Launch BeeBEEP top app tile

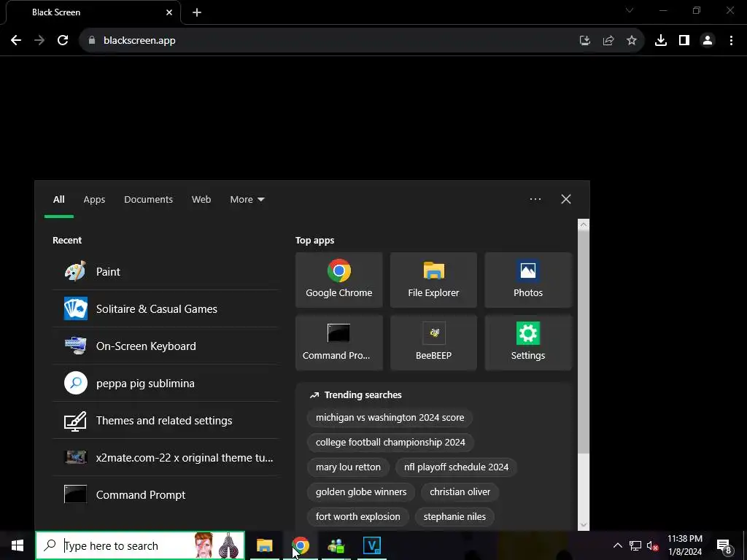coord(433,343)
